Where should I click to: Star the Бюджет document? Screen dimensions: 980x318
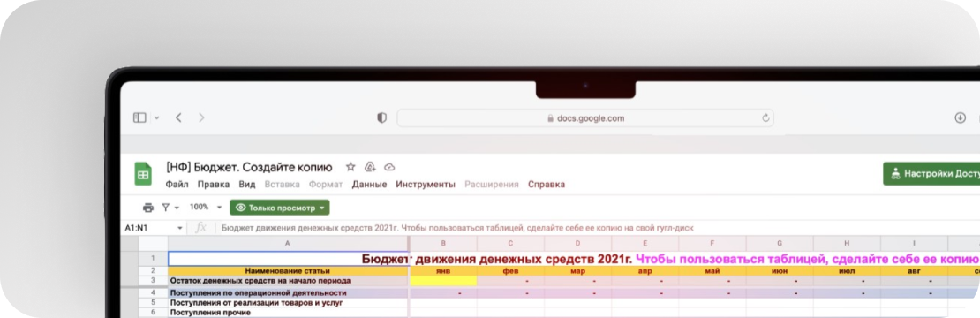pos(351,167)
